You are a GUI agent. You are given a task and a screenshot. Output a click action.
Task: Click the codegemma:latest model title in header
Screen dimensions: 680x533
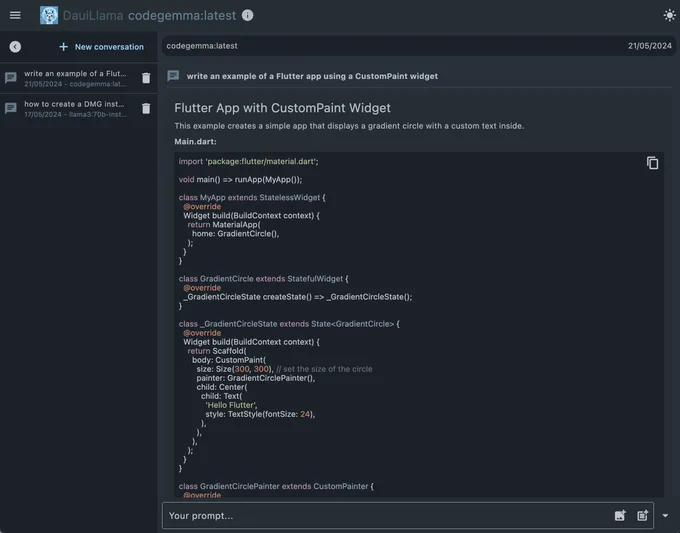pos(182,16)
